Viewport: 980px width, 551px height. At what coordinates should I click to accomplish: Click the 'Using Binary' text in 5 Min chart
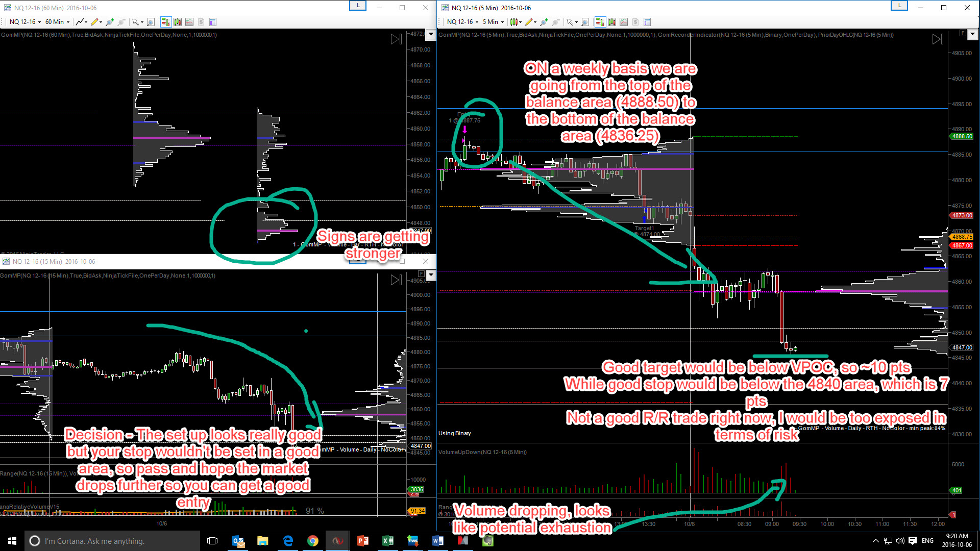click(x=454, y=433)
